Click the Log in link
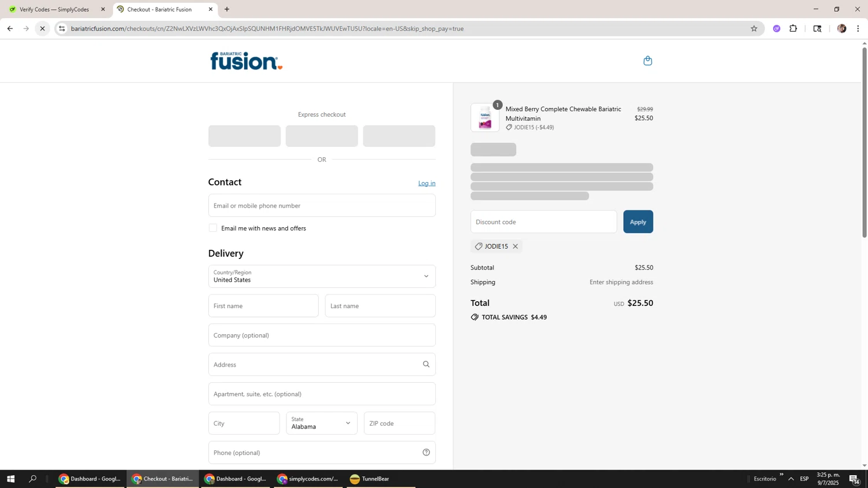Screen dimensions: 868x488 427,183
